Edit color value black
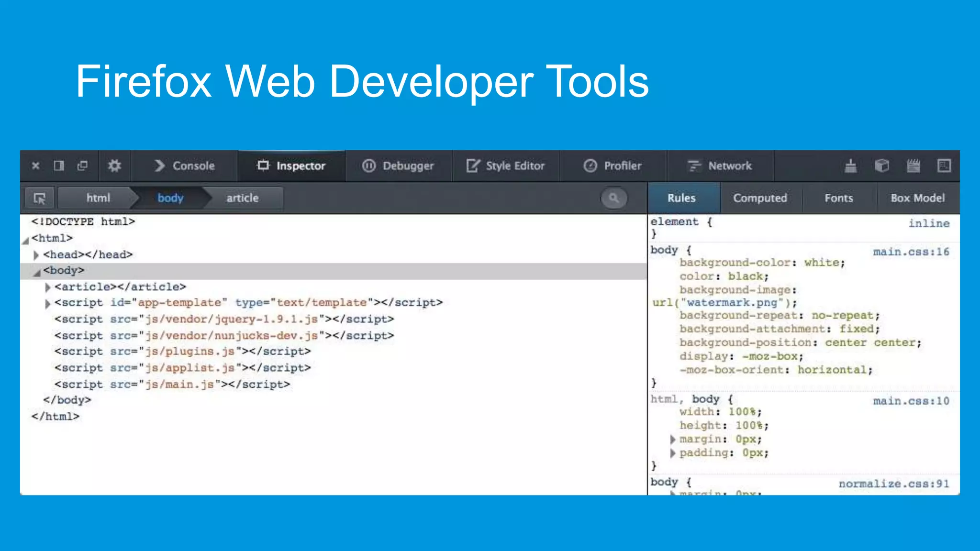 coord(746,276)
